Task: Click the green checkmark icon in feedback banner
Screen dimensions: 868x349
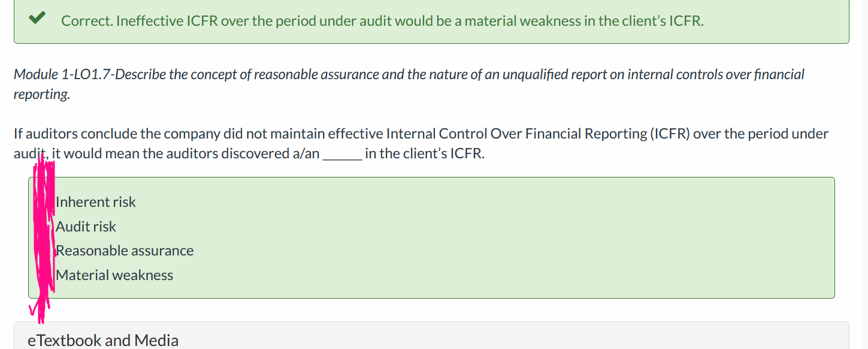Action: (x=38, y=19)
